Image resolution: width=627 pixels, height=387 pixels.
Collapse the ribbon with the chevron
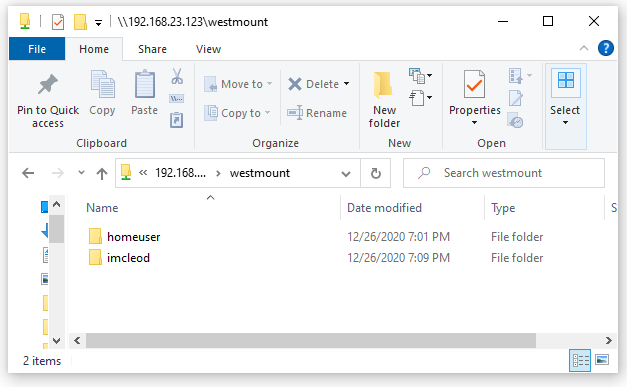584,48
